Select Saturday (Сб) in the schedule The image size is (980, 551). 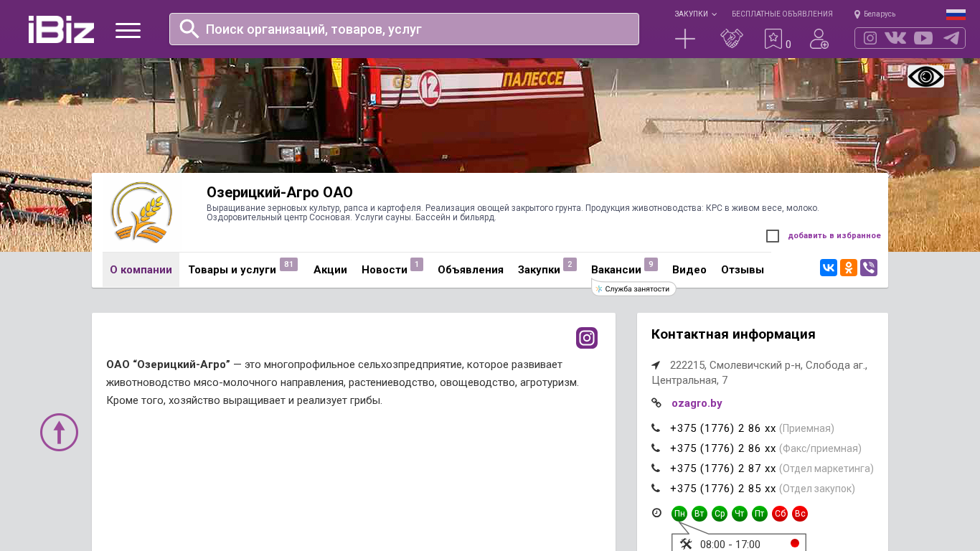coord(780,514)
